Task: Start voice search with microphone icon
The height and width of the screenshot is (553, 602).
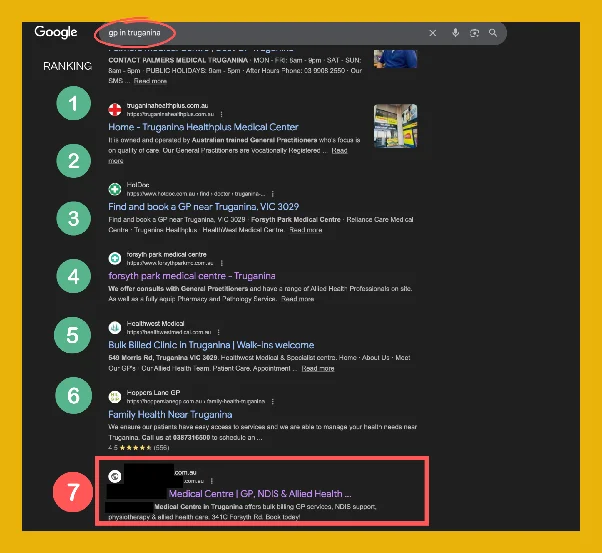Action: 455,33
